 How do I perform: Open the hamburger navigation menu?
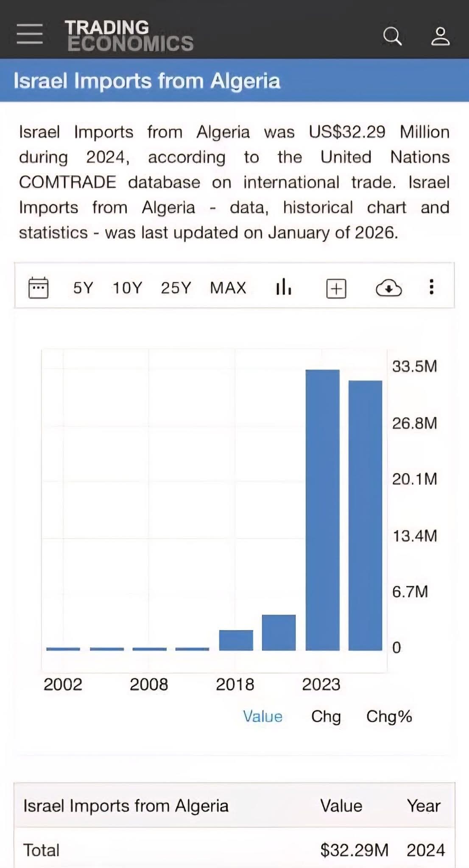point(30,34)
